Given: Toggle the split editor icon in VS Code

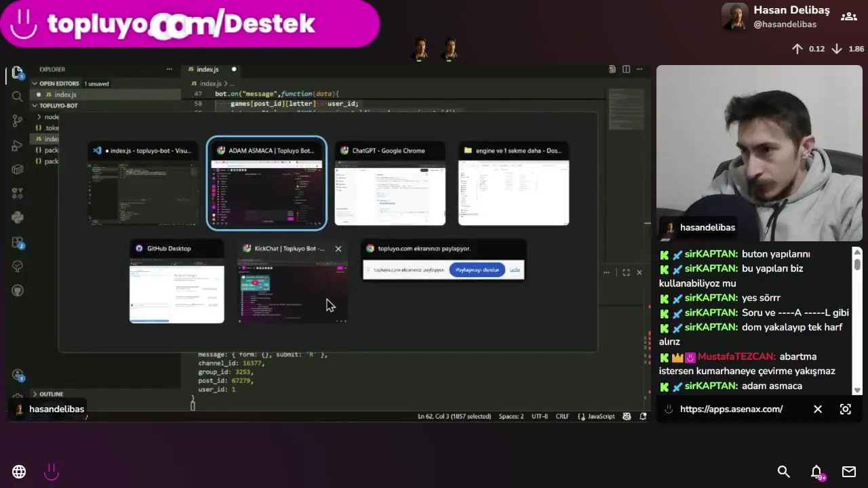Looking at the screenshot, I should (x=626, y=69).
